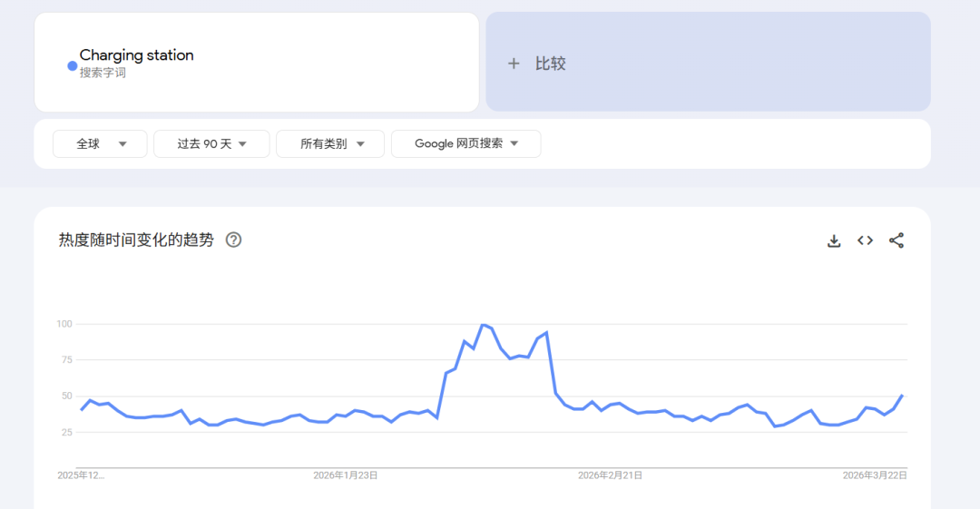Open the embed code icon
980x509 pixels.
click(865, 240)
